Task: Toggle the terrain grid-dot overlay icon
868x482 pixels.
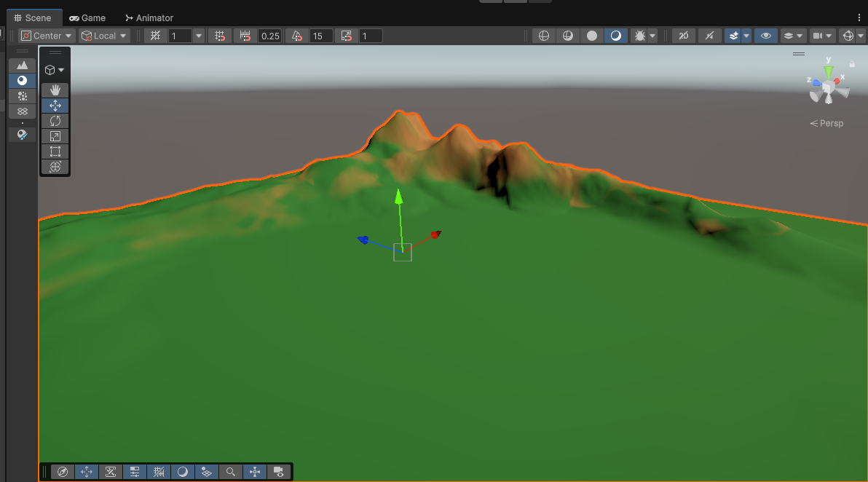Action: click(207, 472)
